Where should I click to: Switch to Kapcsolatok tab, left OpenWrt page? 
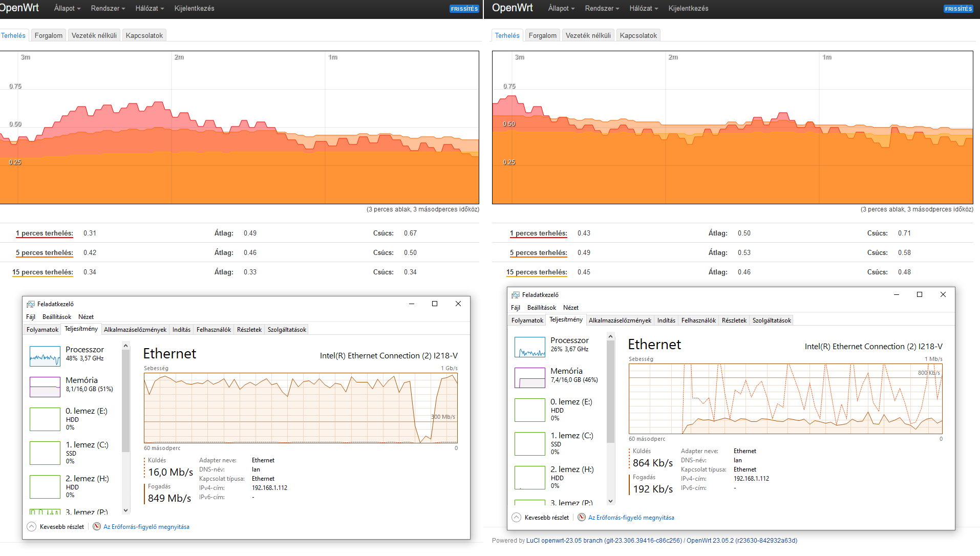tap(144, 35)
